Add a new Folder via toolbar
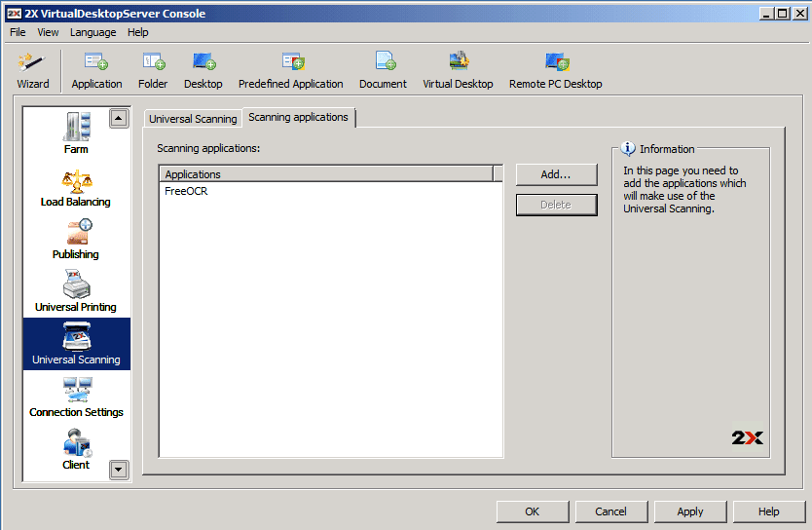Screen dimensions: 812x530 click(x=153, y=71)
